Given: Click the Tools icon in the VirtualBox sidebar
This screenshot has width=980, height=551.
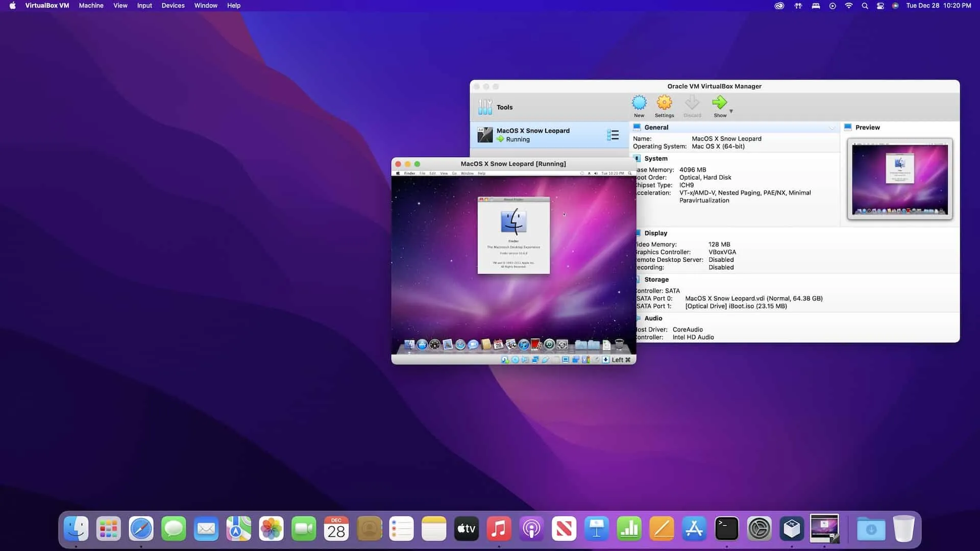Looking at the screenshot, I should click(x=485, y=107).
